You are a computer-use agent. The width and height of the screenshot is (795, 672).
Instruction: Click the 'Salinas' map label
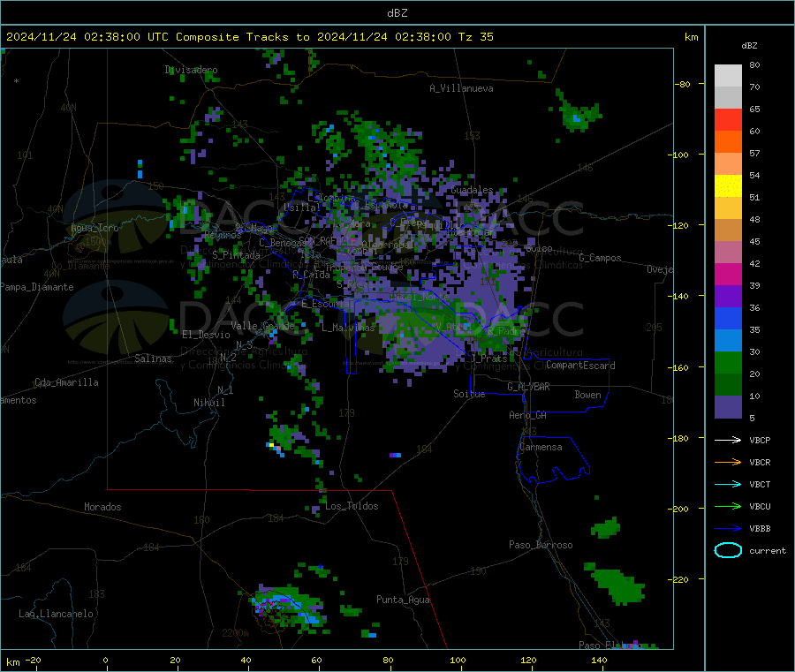point(153,359)
